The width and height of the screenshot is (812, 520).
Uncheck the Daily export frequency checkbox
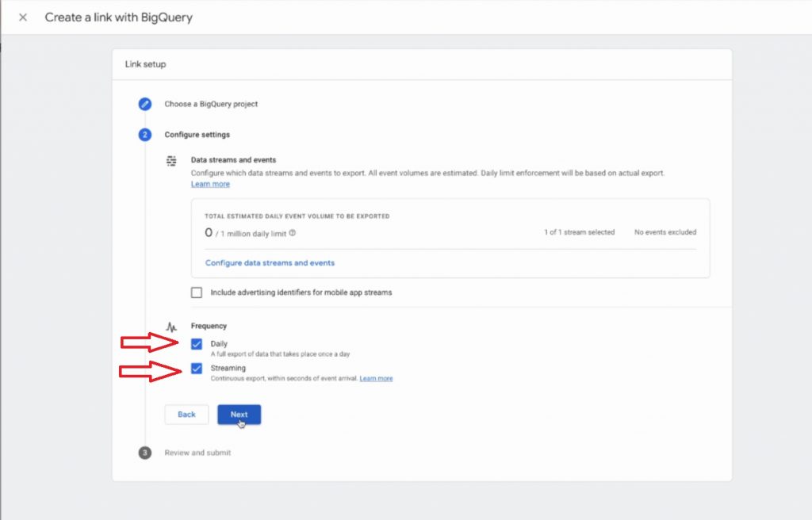click(197, 344)
